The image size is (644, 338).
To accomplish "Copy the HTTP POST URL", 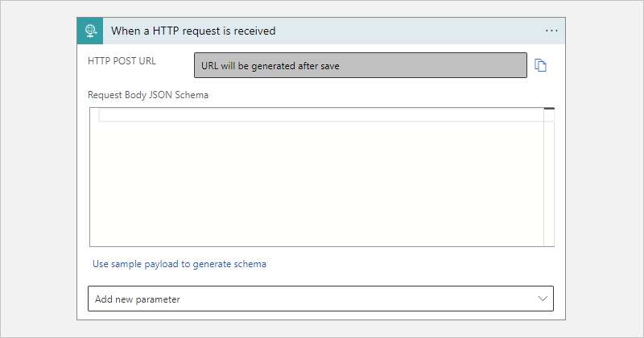I will (541, 65).
